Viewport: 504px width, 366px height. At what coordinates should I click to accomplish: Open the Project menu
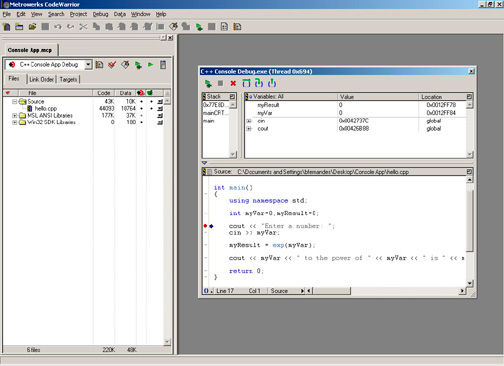point(78,14)
